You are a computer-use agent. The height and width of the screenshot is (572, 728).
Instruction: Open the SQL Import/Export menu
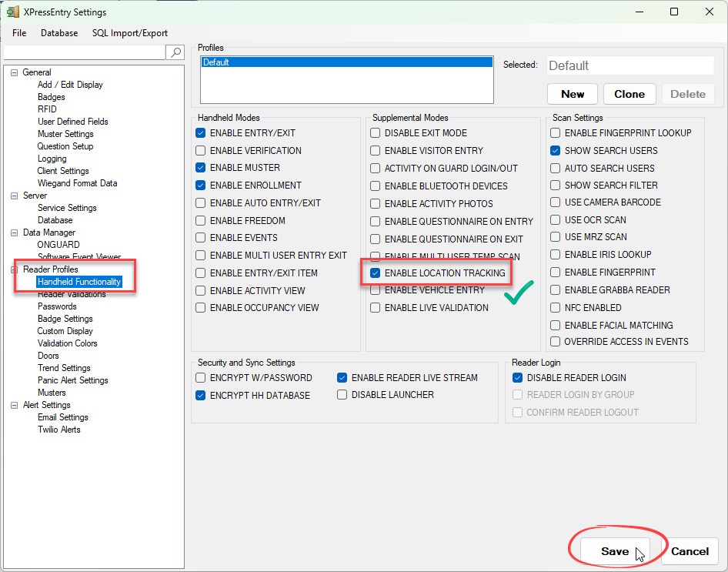pos(130,33)
